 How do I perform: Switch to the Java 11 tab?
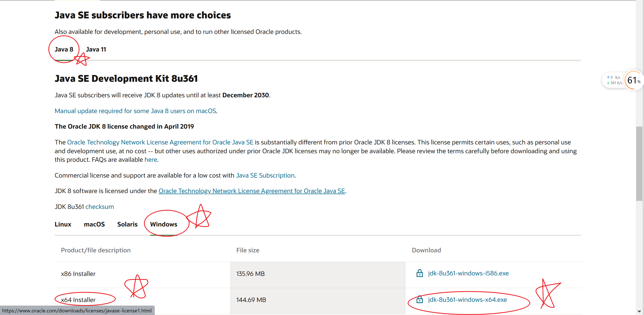(x=96, y=49)
